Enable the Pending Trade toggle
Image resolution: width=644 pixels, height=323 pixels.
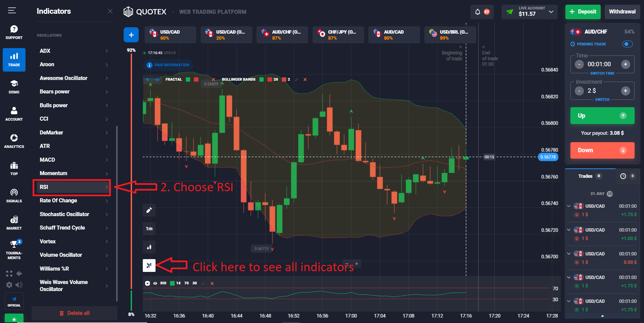[x=627, y=44]
